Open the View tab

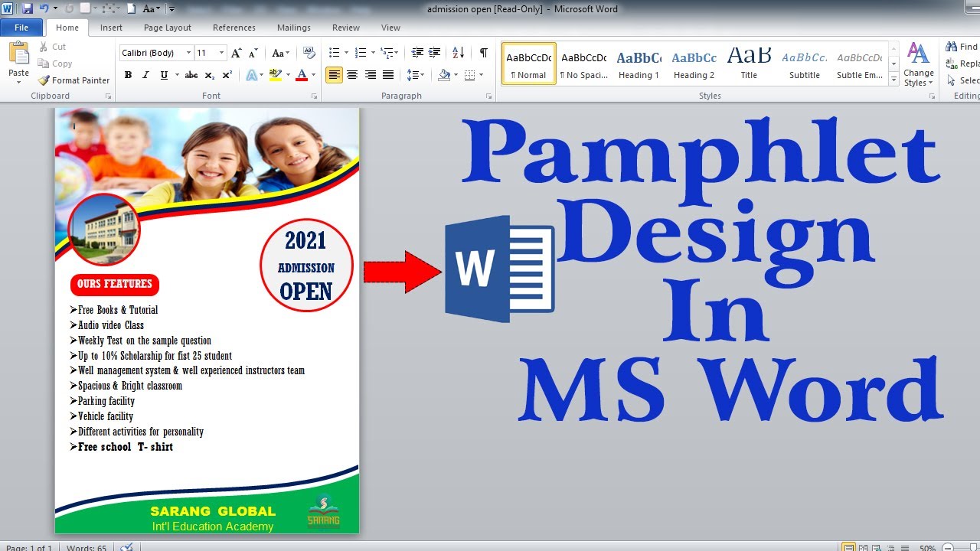coord(390,28)
